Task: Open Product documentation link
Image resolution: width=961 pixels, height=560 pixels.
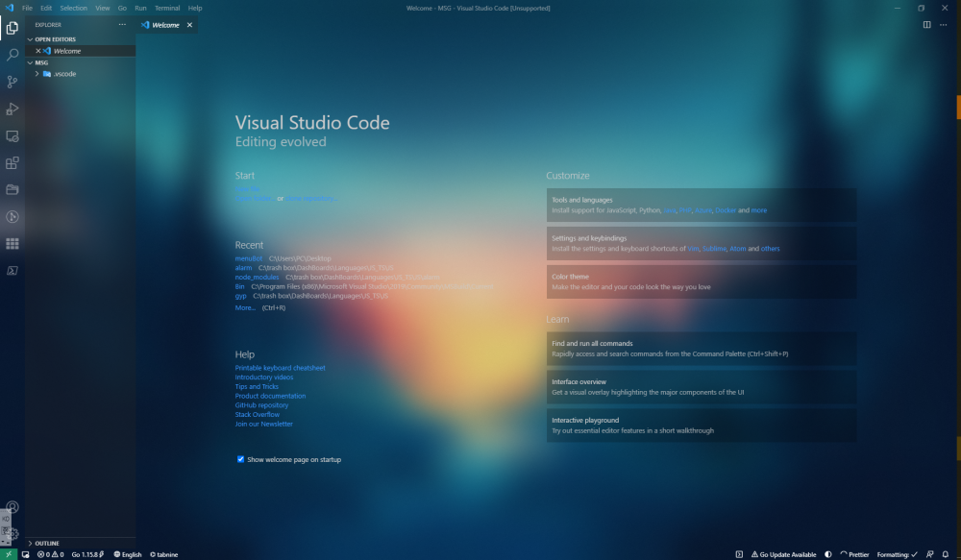Action: point(270,396)
